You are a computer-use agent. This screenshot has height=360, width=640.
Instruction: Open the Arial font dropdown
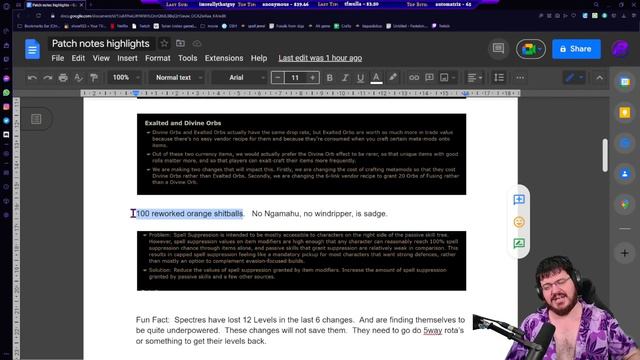coord(241,78)
